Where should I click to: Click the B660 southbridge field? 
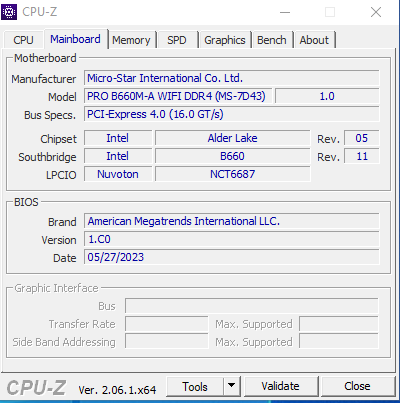pos(233,156)
